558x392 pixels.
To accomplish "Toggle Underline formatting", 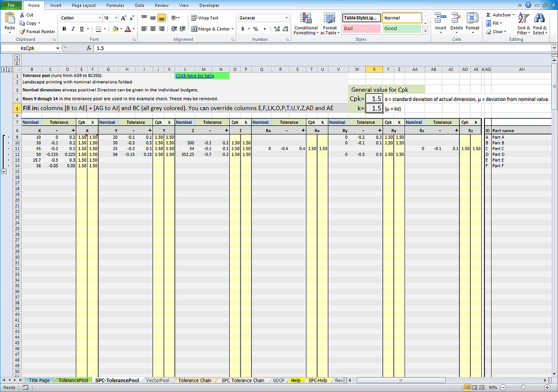I will 81,29.
